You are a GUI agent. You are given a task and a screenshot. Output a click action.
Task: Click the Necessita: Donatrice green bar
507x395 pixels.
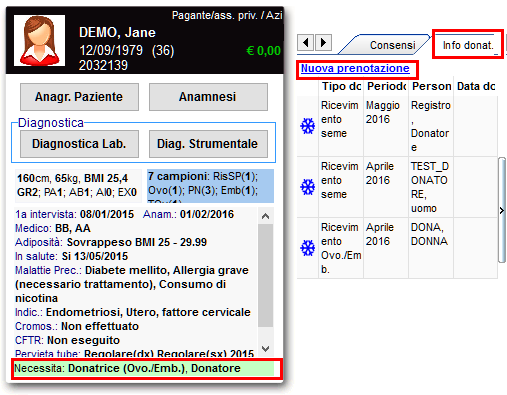click(144, 368)
